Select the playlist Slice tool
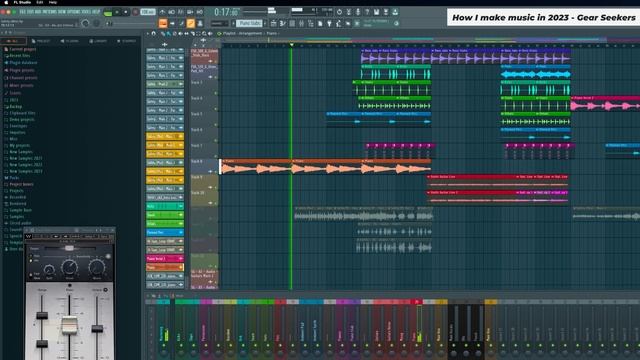 193,33
